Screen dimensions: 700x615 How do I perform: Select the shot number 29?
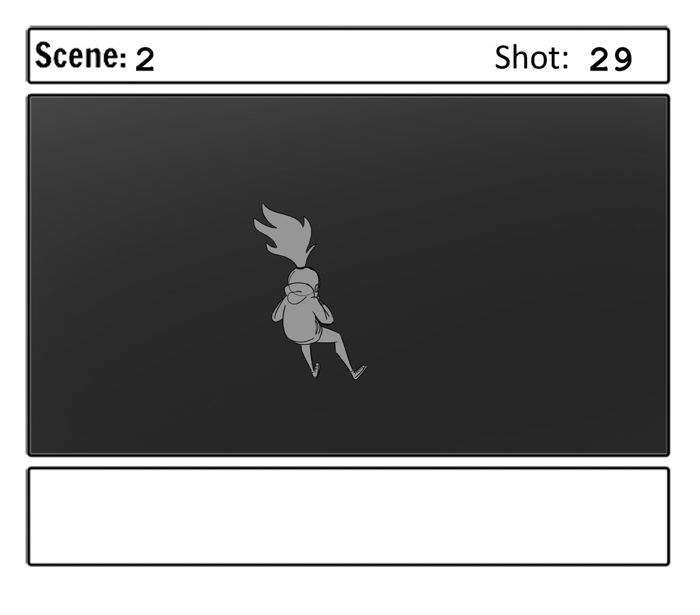pos(610,60)
